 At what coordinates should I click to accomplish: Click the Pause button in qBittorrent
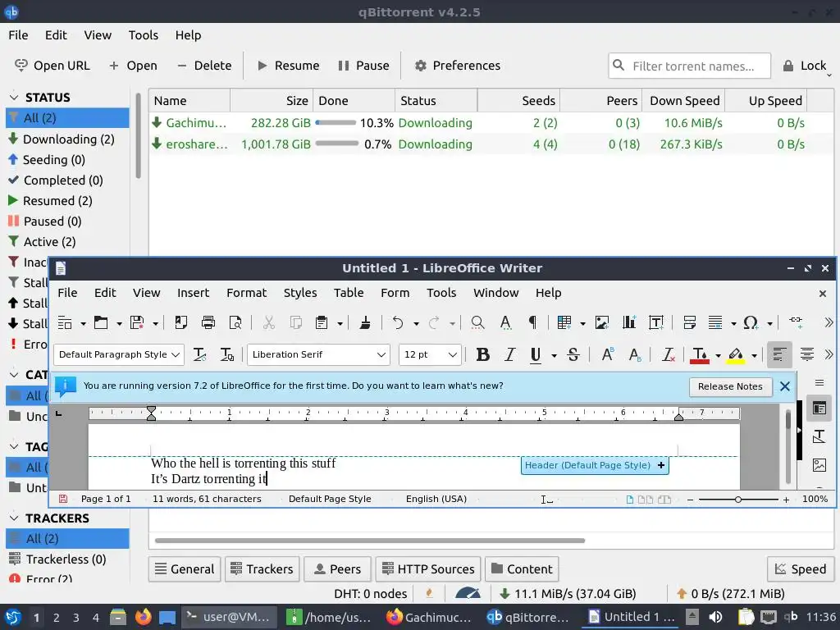tap(363, 66)
